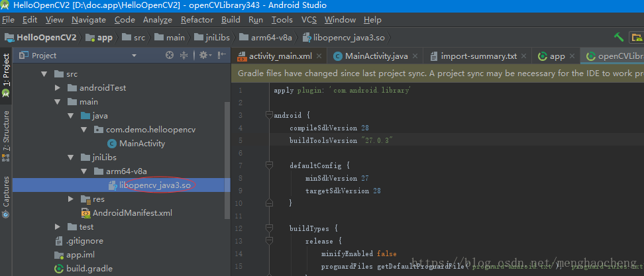Open the Tools menu
Image resolution: width=644 pixels, height=276 pixels.
(282, 20)
